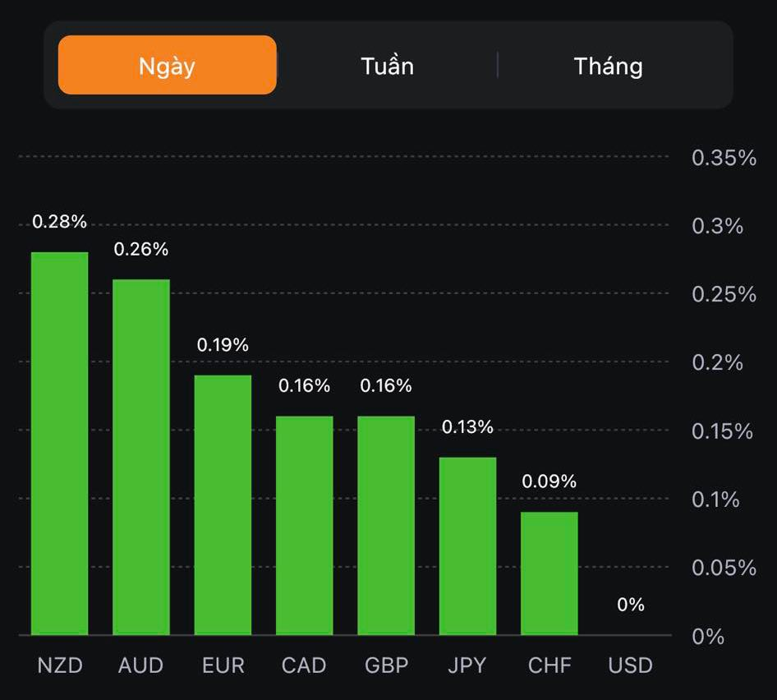Tap the 0.28% value above NZD
Screen dimensions: 777x700
click(59, 222)
